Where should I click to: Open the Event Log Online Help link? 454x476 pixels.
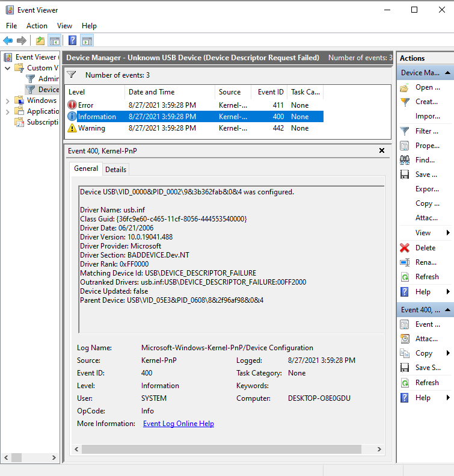[x=179, y=424]
